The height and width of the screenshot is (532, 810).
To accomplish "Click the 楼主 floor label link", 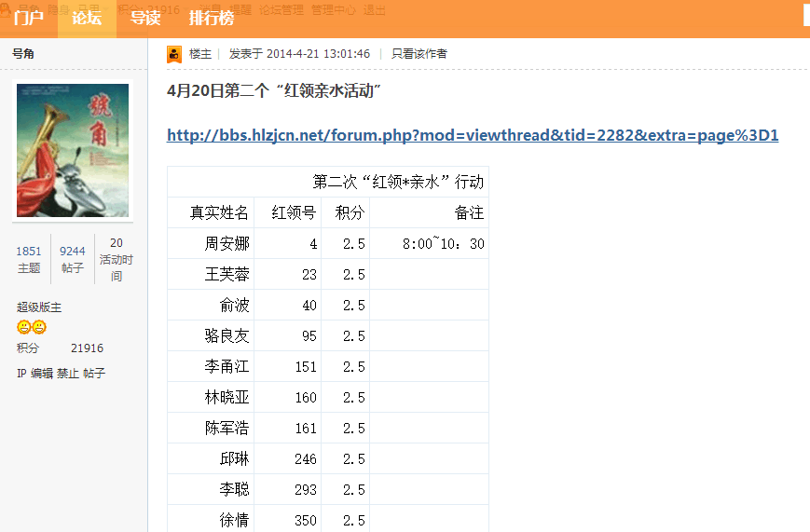I will 200,54.
